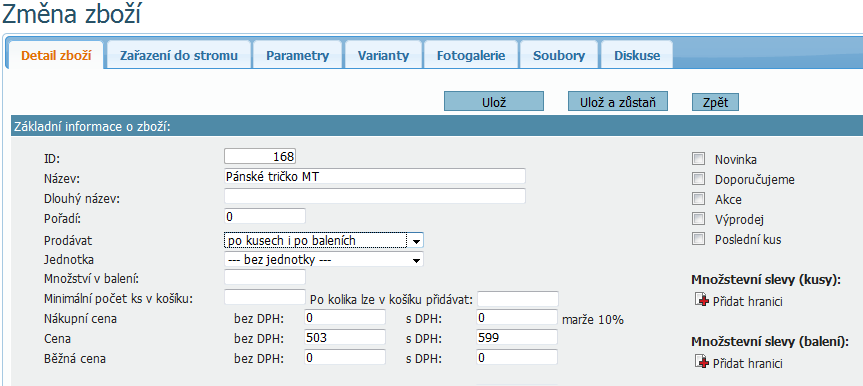863x386 pixels.
Task: Mark the Poslední kus checkbox
Action: click(698, 239)
